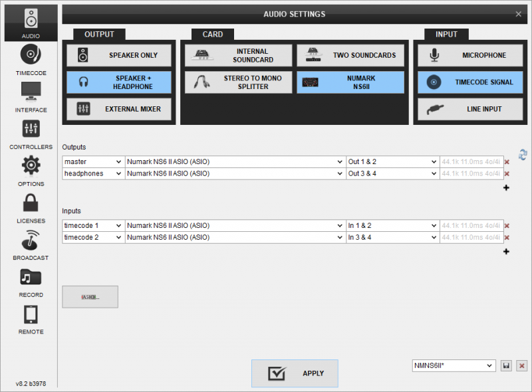Open the Timecode settings section

coord(31,60)
